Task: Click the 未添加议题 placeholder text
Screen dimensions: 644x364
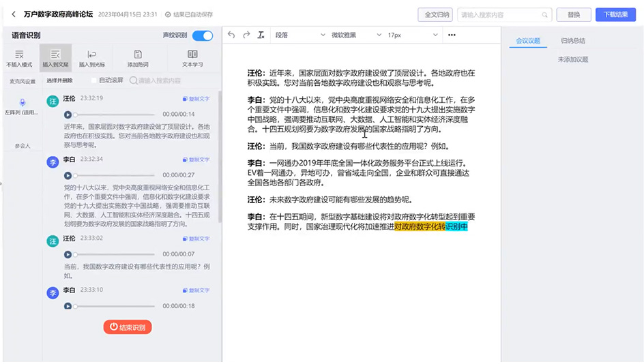Action: click(x=573, y=59)
